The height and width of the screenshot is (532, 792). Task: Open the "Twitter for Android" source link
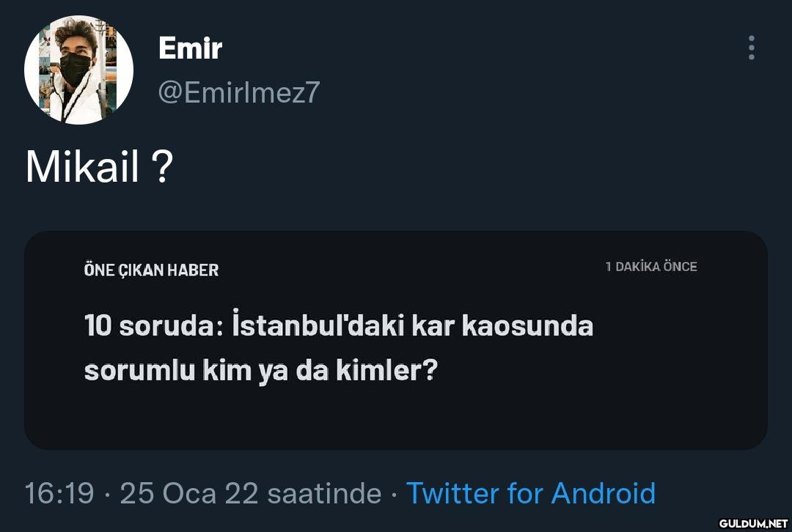tap(530, 493)
